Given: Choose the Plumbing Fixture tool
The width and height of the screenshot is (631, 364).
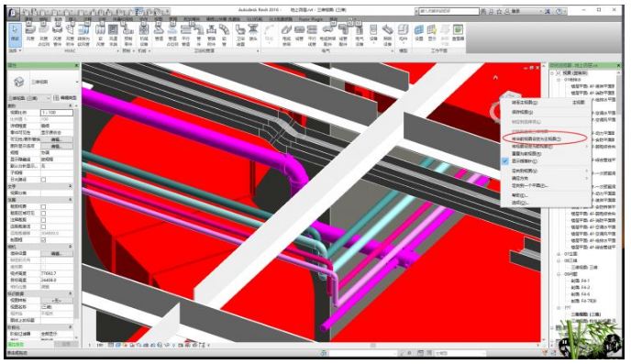Looking at the screenshot, I should coord(240,35).
